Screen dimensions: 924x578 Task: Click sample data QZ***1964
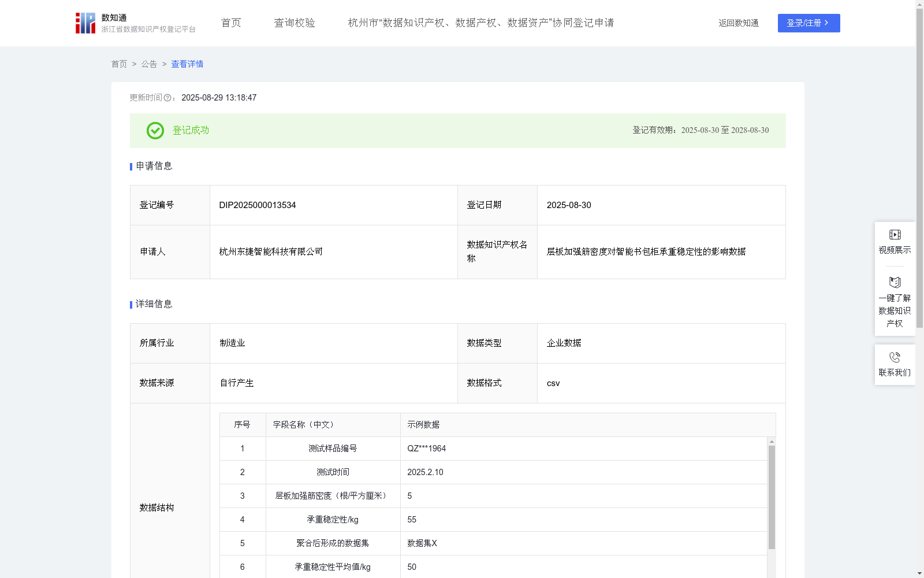click(426, 449)
